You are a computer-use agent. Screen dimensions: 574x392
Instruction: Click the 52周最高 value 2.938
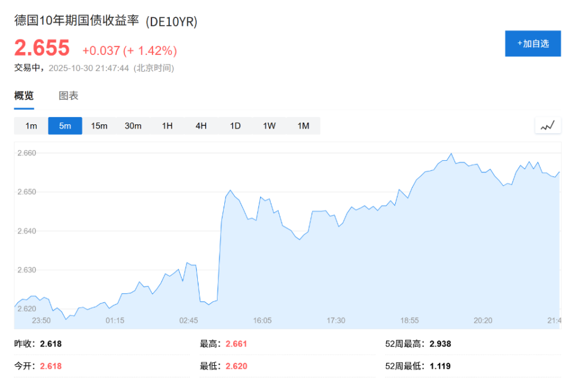coord(440,344)
